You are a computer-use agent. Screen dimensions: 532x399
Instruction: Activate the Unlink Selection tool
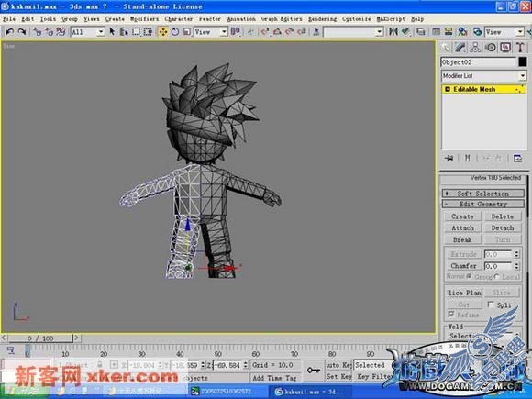(x=50, y=32)
